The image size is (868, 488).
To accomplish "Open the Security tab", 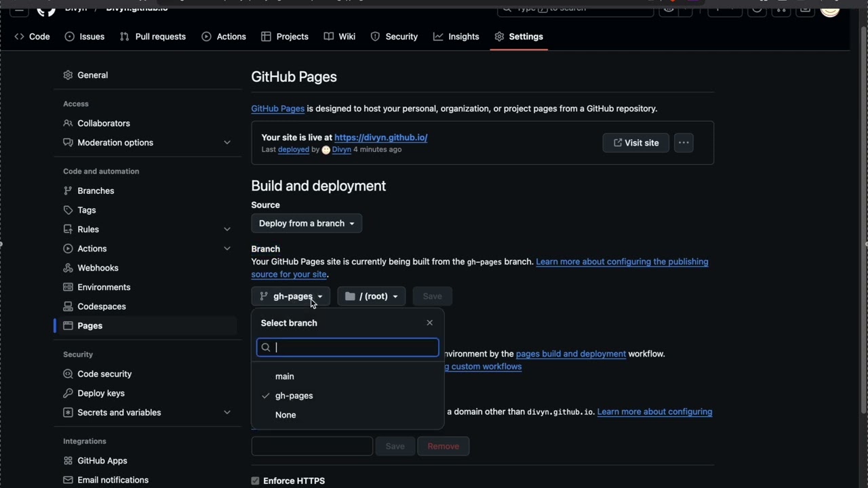I will click(394, 37).
